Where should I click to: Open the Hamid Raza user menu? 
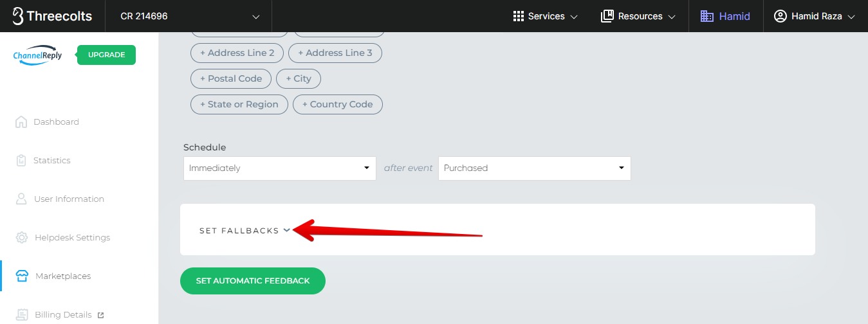(814, 16)
